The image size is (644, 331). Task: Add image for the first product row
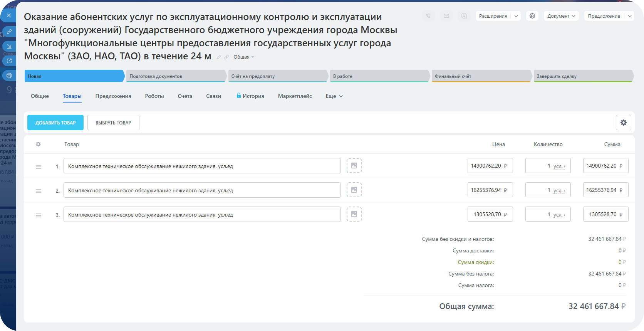coord(354,166)
